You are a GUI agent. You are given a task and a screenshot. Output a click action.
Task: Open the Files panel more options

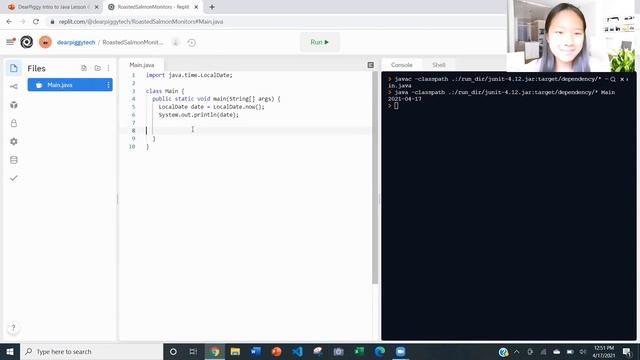[x=109, y=68]
